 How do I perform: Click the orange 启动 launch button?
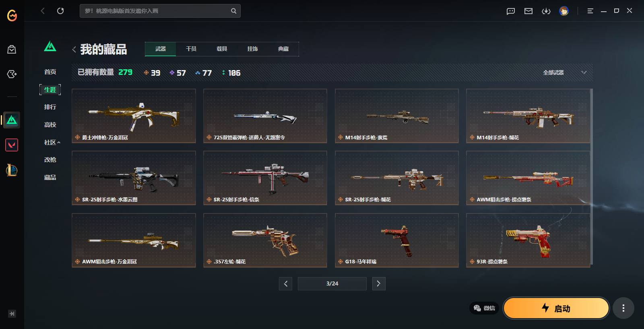[x=556, y=308]
